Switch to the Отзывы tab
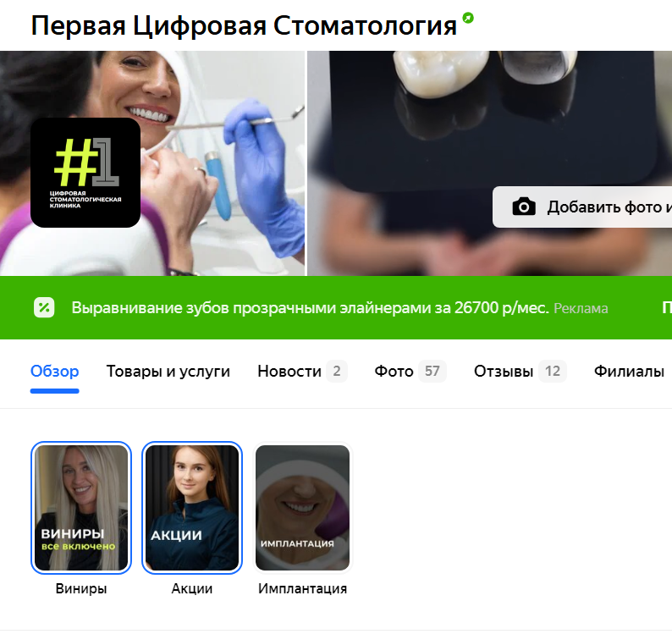 pos(521,372)
